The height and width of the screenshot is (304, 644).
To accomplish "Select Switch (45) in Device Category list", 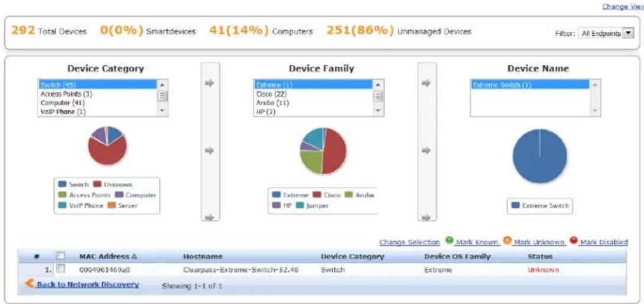I will pyautogui.click(x=97, y=84).
